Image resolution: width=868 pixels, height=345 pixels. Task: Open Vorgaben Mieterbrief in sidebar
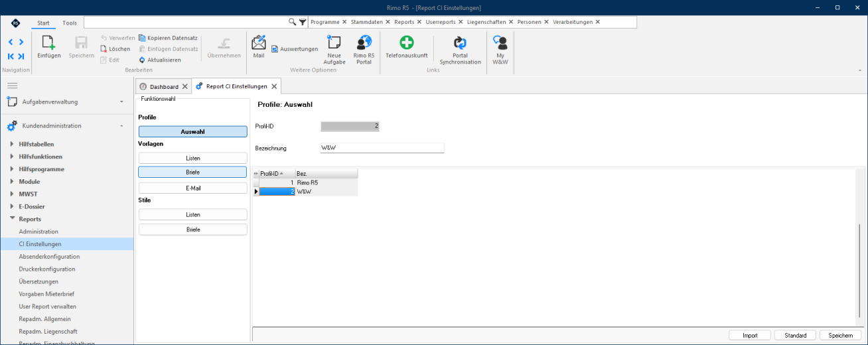46,294
